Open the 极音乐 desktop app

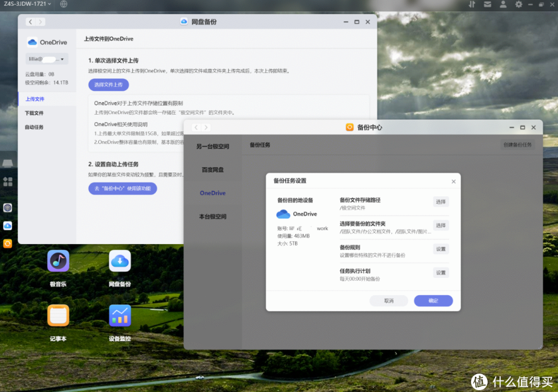point(58,261)
